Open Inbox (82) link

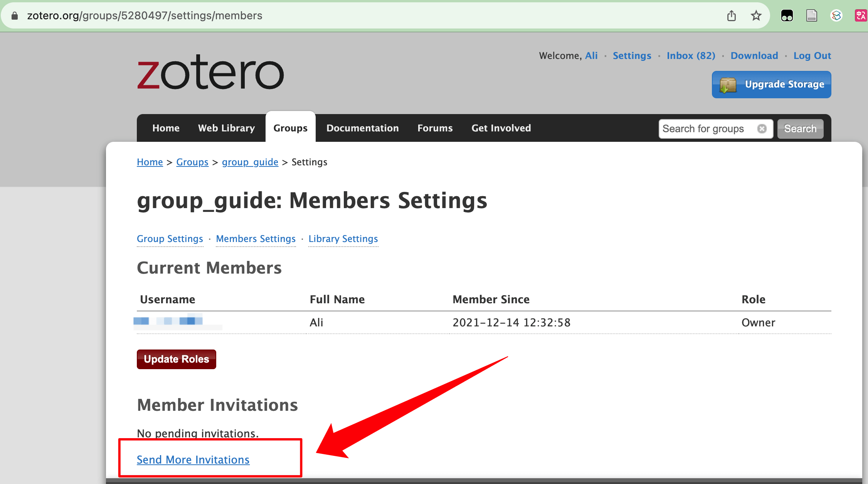(x=691, y=56)
